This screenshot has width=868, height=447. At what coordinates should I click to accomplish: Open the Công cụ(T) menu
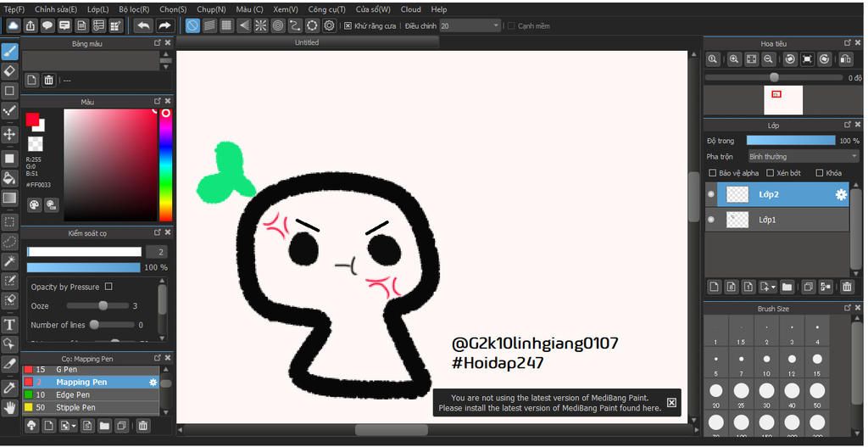click(326, 9)
